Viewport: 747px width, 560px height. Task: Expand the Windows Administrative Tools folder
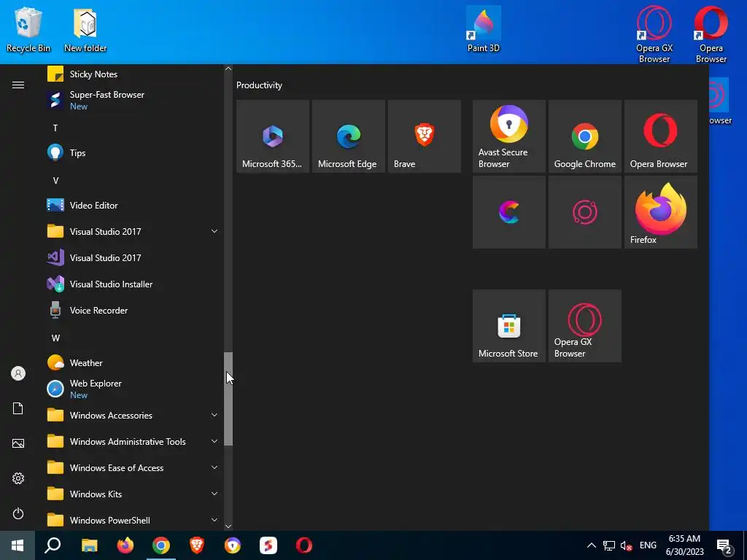(133, 441)
